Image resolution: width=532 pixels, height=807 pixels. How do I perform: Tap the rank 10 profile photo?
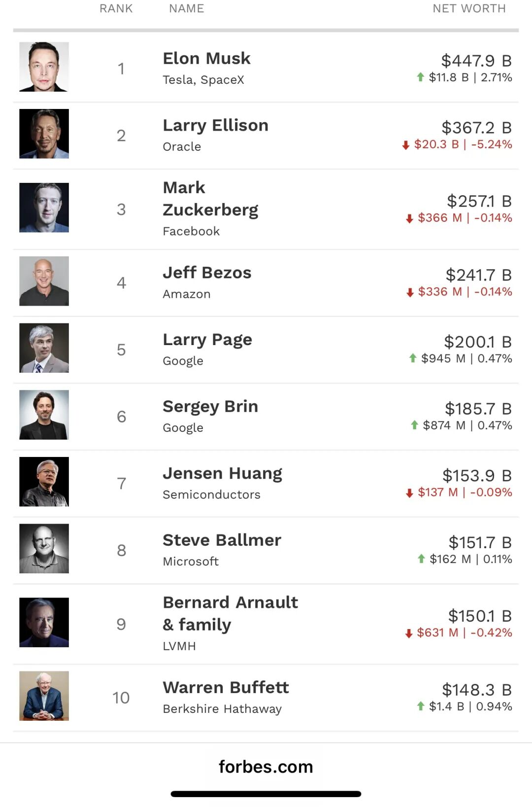point(44,696)
